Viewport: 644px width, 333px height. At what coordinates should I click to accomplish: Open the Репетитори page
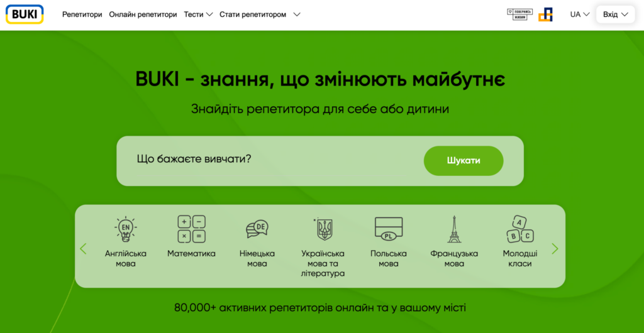coord(82,14)
